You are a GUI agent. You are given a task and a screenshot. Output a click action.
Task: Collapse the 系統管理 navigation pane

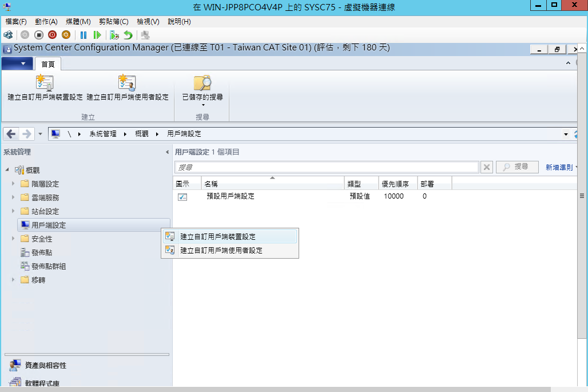click(167, 152)
